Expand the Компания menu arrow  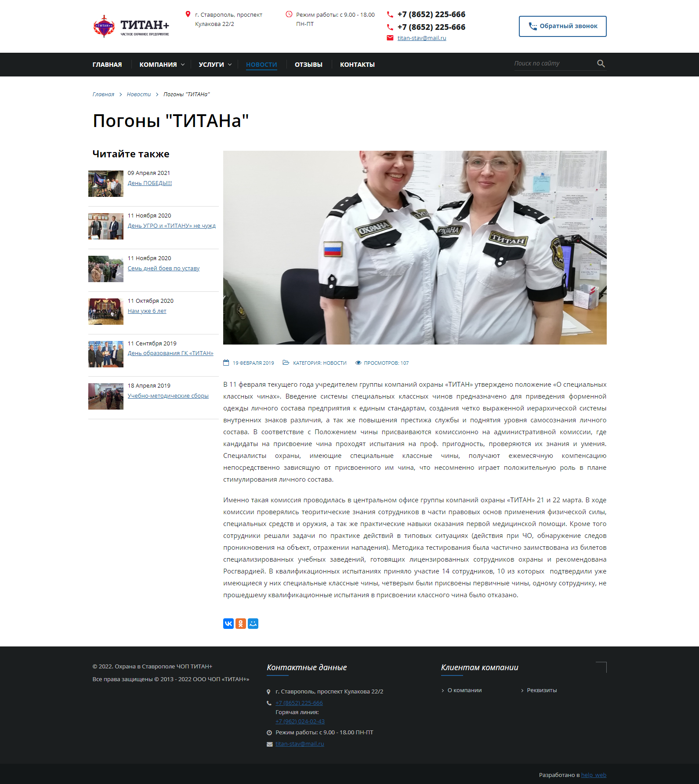pos(183,65)
